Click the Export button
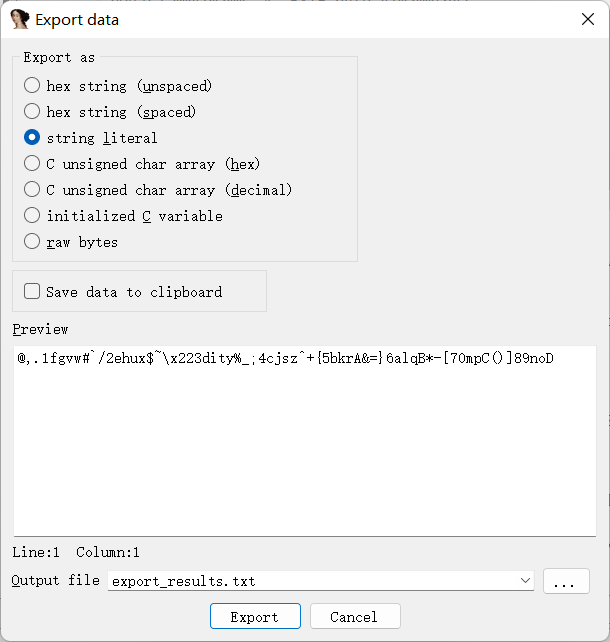 [x=255, y=616]
